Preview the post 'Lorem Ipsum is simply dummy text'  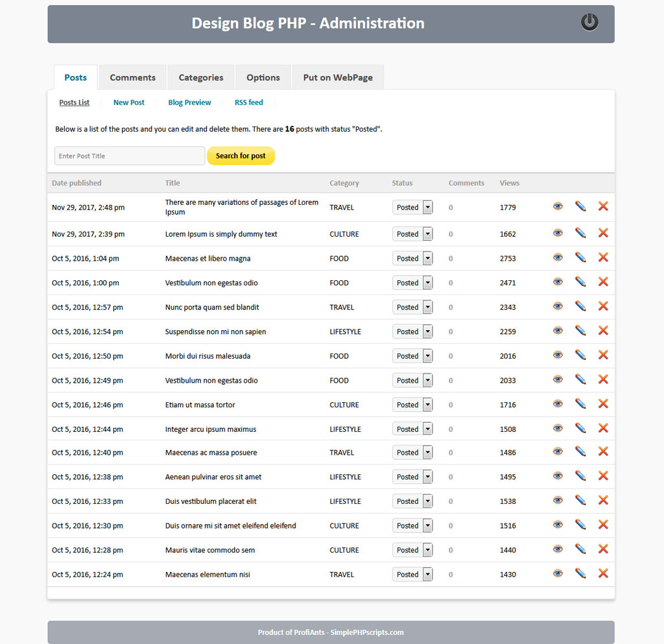pyautogui.click(x=558, y=232)
